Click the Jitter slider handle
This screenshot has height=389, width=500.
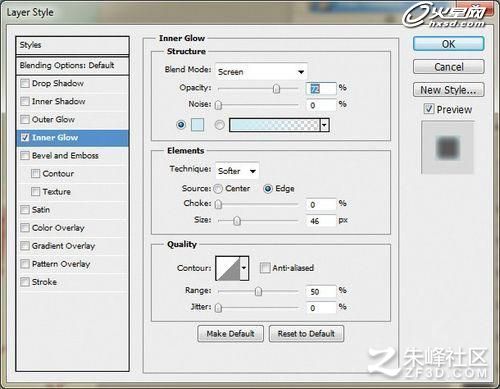[x=218, y=308]
